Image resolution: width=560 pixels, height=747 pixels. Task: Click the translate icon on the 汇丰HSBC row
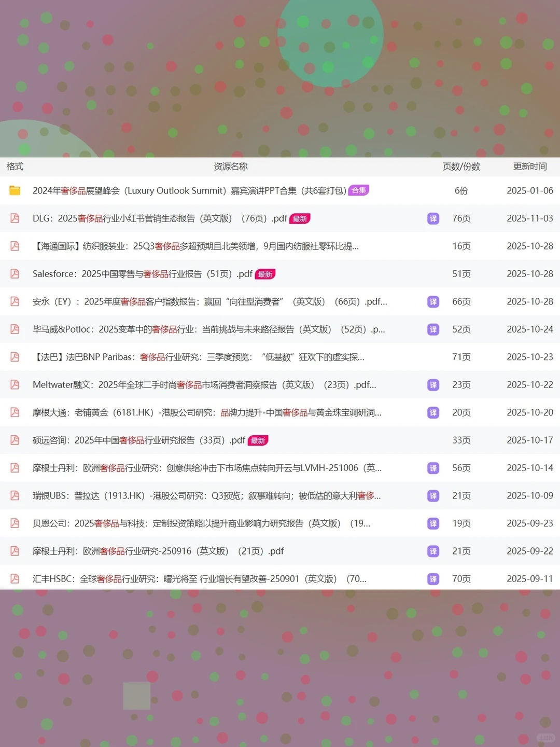(x=433, y=579)
